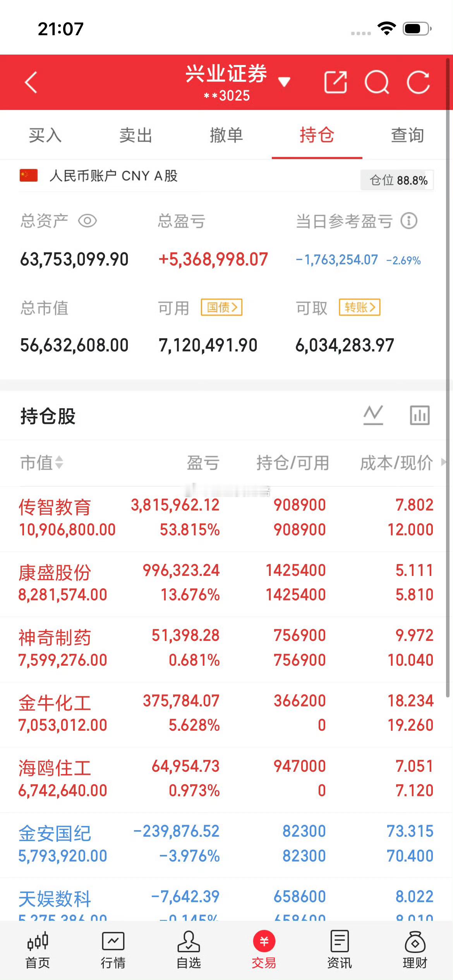Screen dimensions: 453x980
Task: Open 理财 in the bottom navigation
Action: (x=415, y=950)
